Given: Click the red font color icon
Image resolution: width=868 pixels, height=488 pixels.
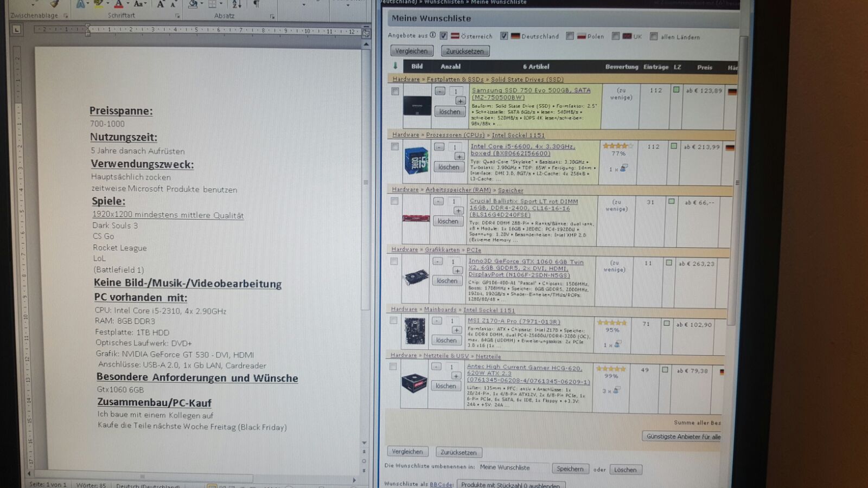Looking at the screenshot, I should [x=118, y=4].
